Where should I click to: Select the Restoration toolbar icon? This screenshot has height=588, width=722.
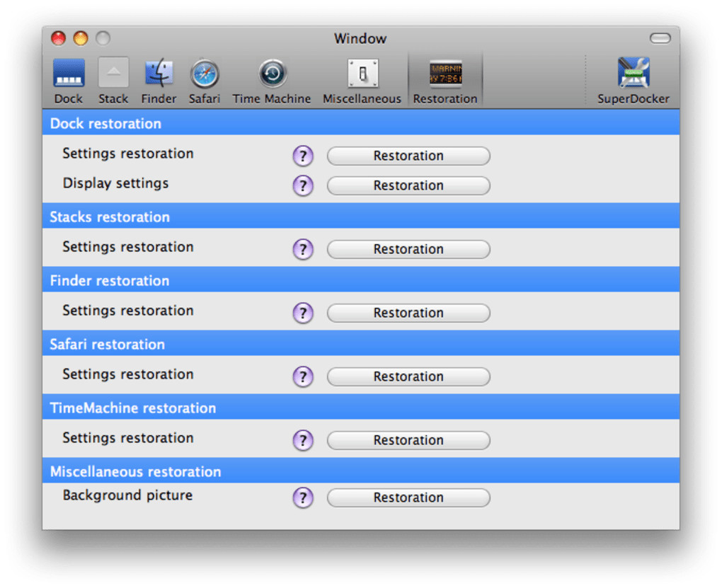[x=445, y=74]
